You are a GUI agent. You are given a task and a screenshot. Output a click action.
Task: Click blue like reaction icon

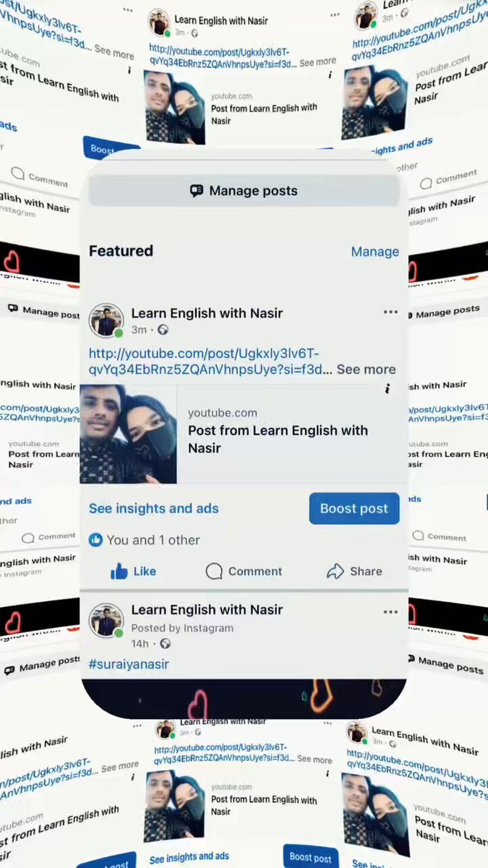pyautogui.click(x=95, y=540)
